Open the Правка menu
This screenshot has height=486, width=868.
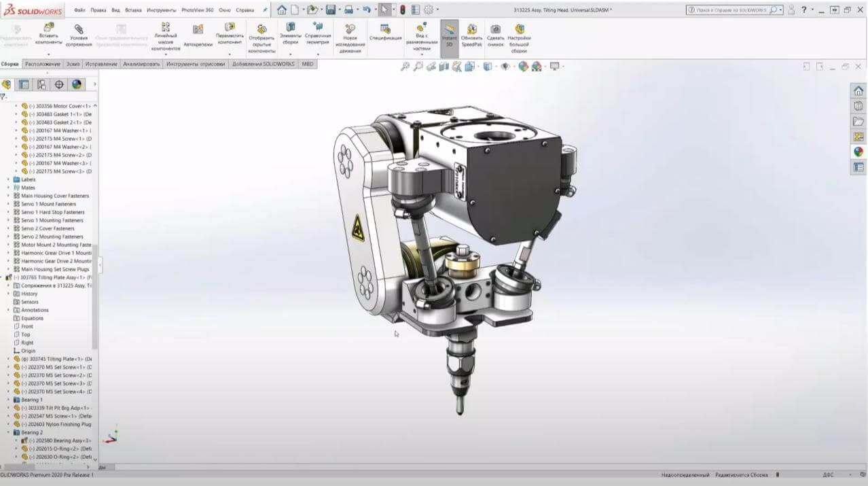coord(98,10)
